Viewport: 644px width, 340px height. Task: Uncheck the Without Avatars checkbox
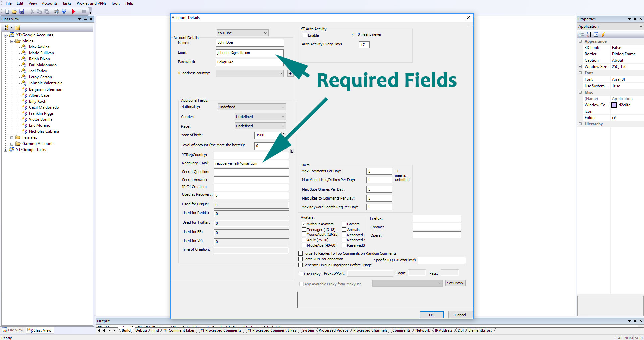pos(304,224)
